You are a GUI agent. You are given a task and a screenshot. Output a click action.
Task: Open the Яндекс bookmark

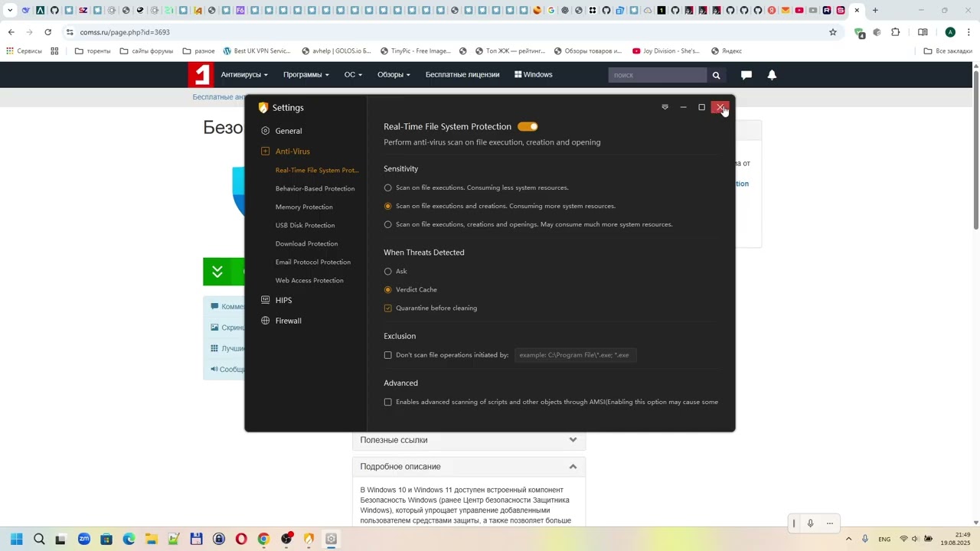pyautogui.click(x=727, y=51)
